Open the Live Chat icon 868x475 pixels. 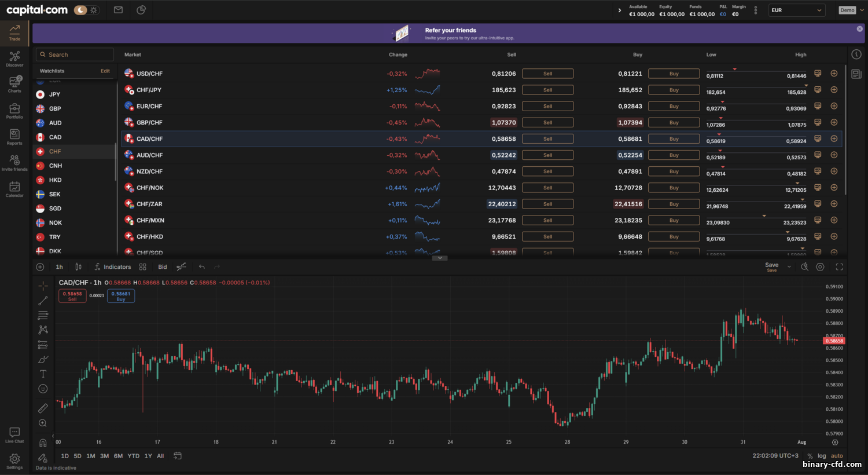coord(14,434)
